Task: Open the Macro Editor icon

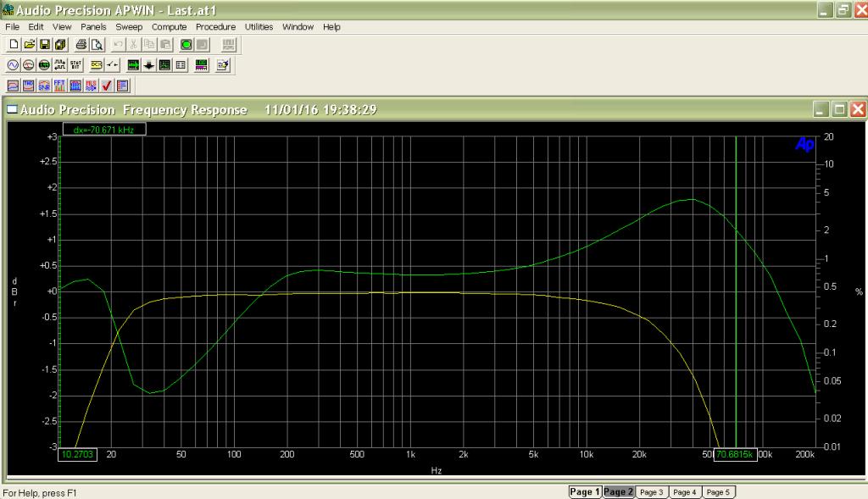Action: click(223, 65)
